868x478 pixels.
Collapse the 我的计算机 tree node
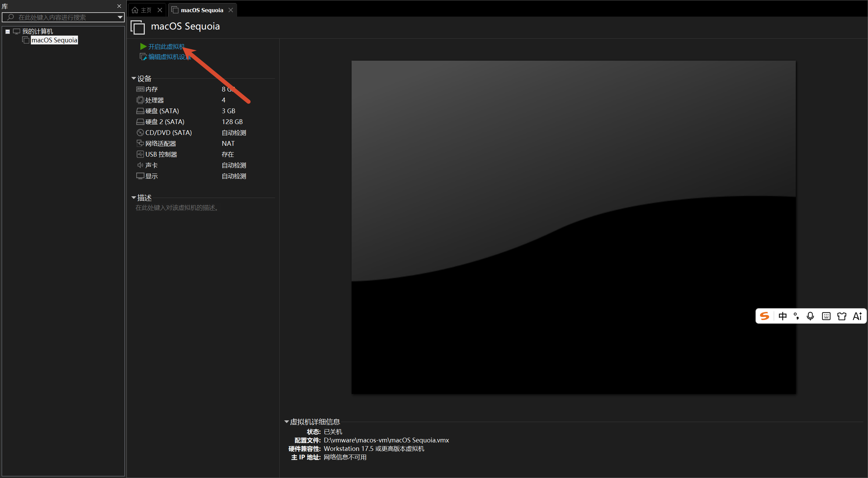[7, 32]
